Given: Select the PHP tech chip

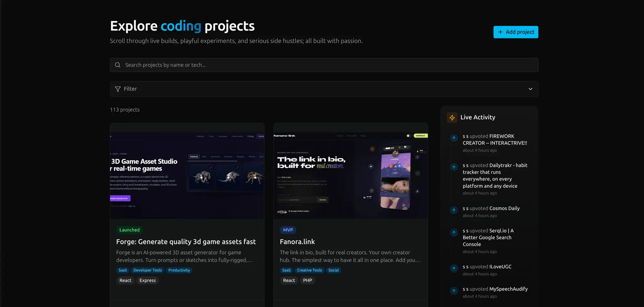Looking at the screenshot, I should tap(308, 280).
